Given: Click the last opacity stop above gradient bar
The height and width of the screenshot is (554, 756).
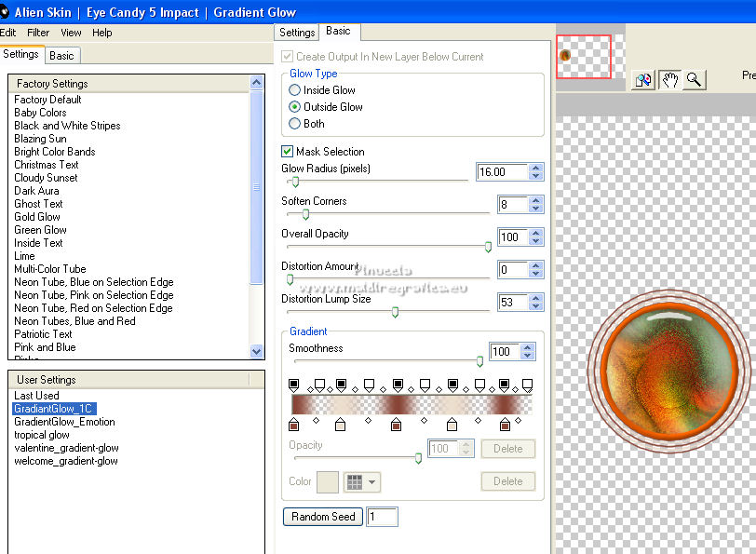Looking at the screenshot, I should coord(528,385).
